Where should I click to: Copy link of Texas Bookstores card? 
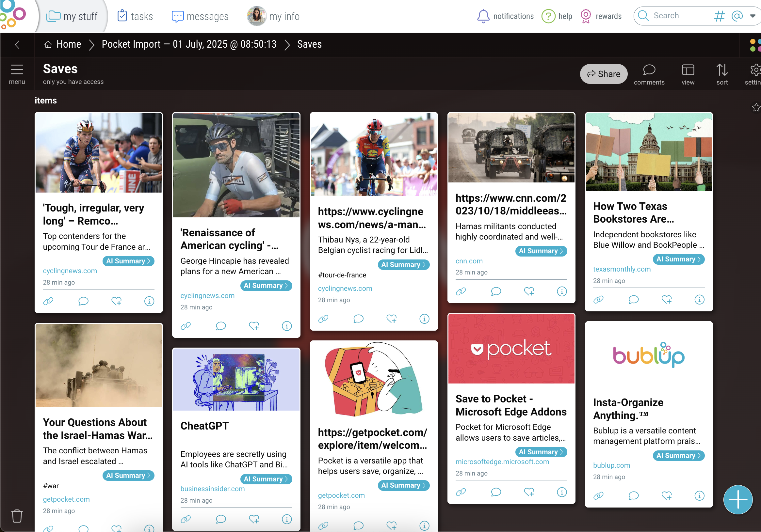click(x=598, y=300)
